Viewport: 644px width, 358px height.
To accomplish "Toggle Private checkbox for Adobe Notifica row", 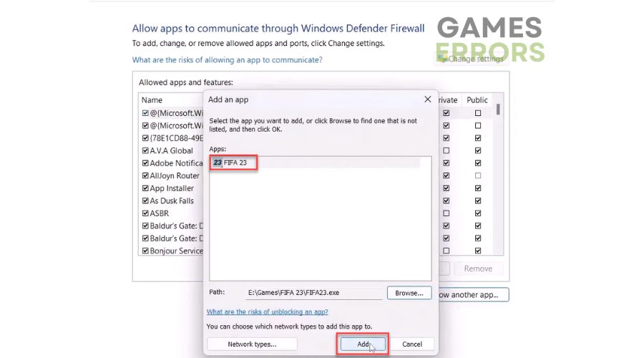I will pos(446,163).
